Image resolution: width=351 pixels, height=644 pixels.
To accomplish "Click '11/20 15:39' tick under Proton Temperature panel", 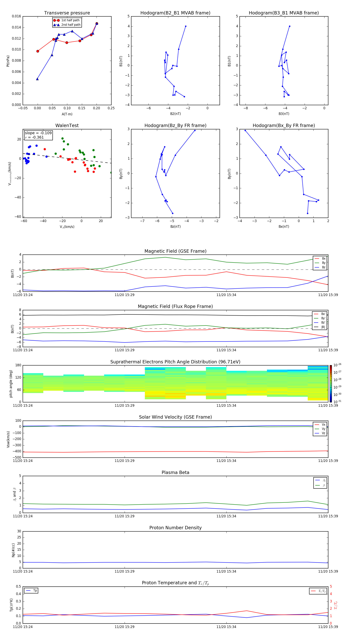I will (328, 627).
